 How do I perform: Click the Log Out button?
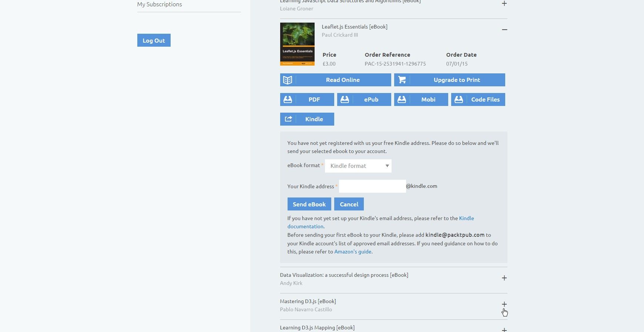tap(154, 40)
